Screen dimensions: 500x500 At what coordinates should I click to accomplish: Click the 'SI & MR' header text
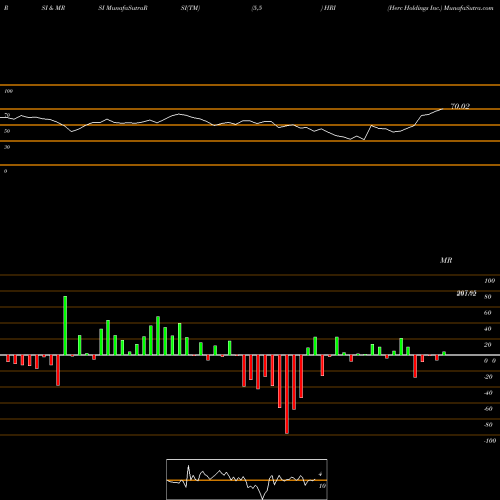pos(53,8)
